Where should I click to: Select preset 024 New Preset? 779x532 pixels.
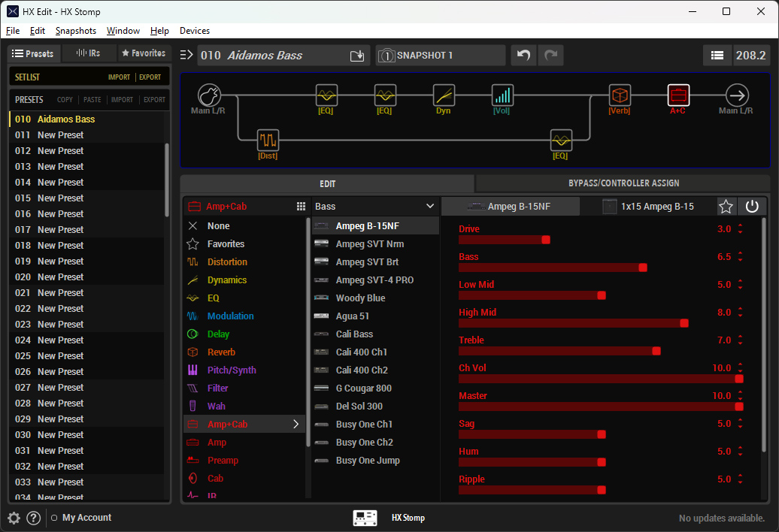86,340
